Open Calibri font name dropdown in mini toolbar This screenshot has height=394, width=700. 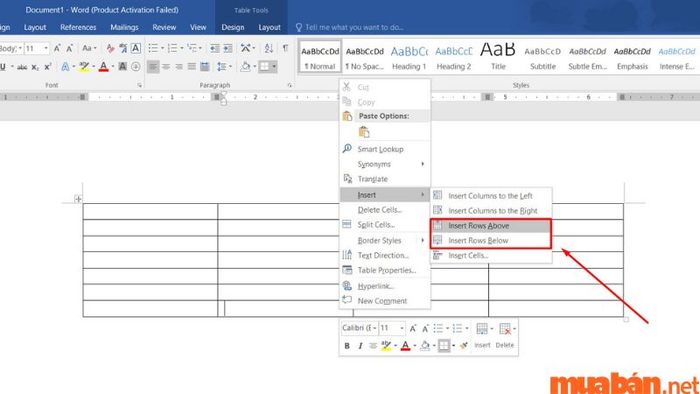pos(375,328)
